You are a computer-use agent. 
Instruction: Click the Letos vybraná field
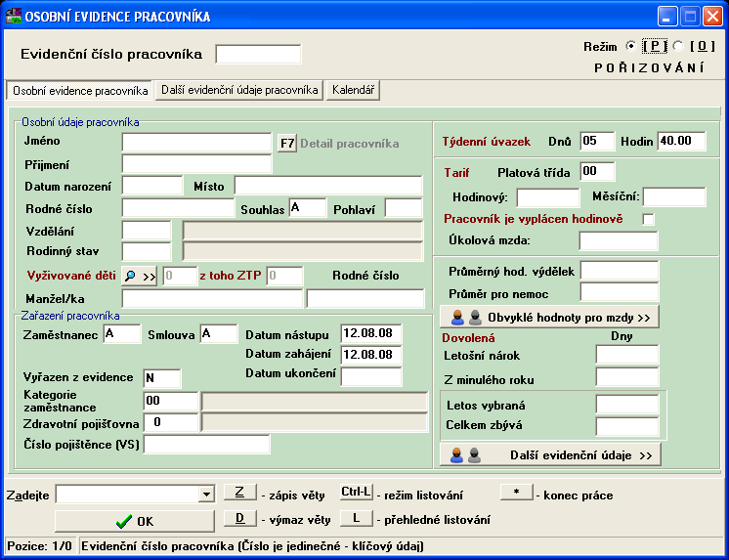pos(627,405)
